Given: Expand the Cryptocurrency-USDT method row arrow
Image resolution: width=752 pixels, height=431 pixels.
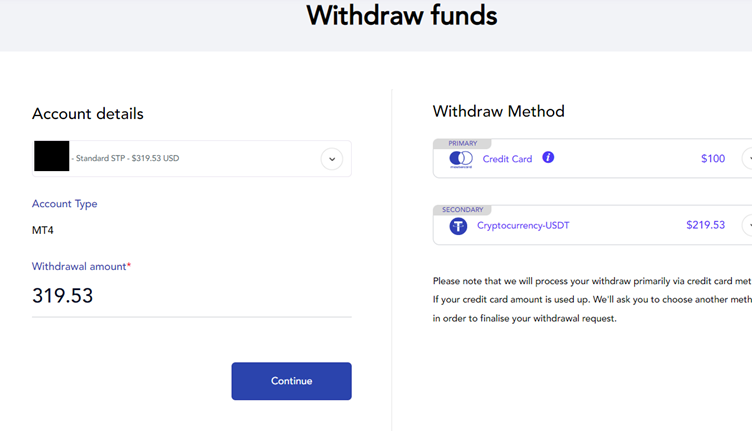Looking at the screenshot, I should pyautogui.click(x=747, y=226).
